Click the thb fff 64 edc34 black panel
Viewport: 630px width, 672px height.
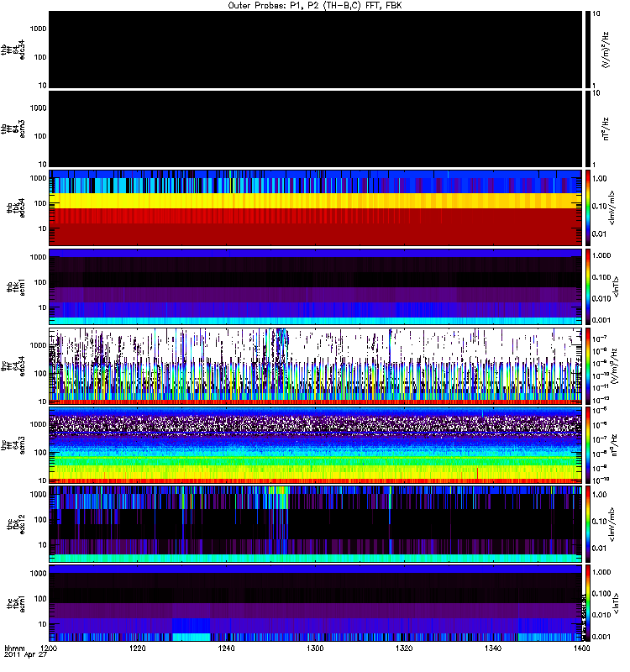[x=316, y=50]
